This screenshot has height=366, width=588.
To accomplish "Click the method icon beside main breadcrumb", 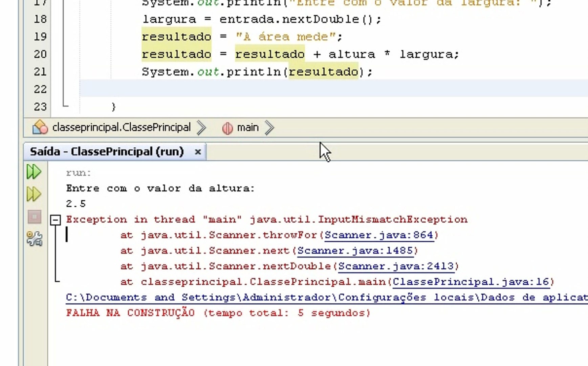I will tap(227, 128).
